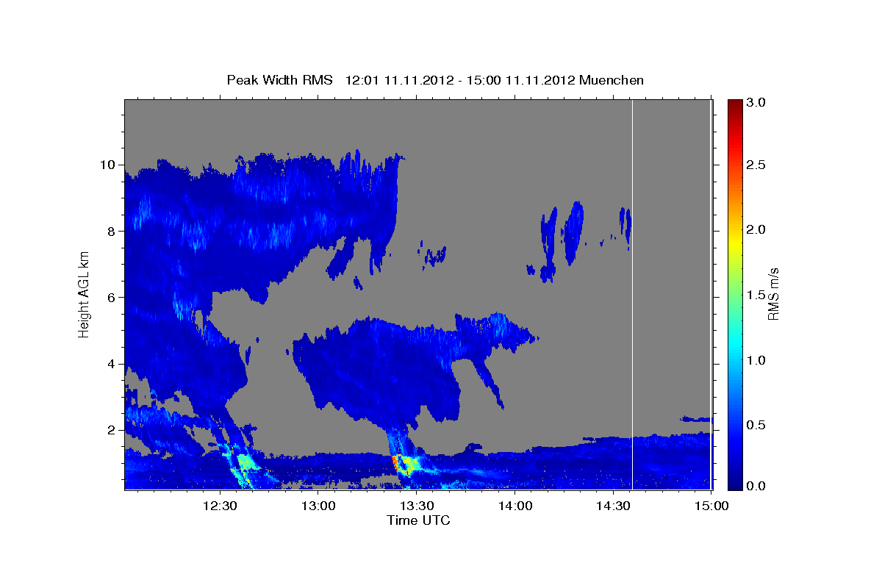Image resolution: width=882 pixels, height=588 pixels.
Task: Click the 'RMS m/s' colorbar label
Action: pyautogui.click(x=773, y=295)
